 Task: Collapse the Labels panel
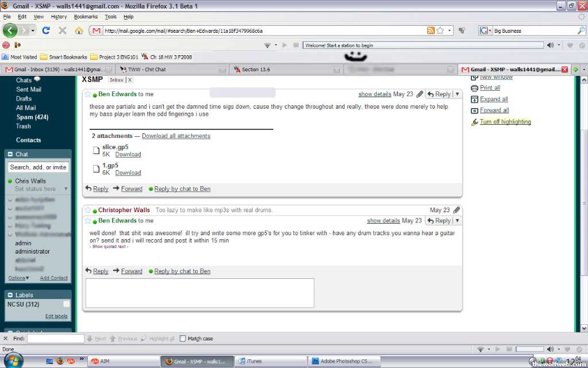10,295
